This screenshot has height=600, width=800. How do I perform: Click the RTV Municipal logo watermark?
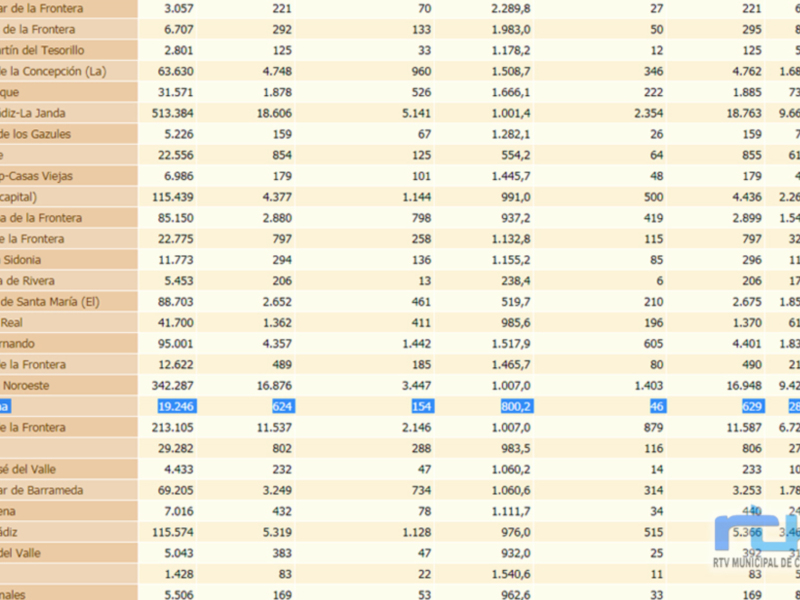(756, 543)
